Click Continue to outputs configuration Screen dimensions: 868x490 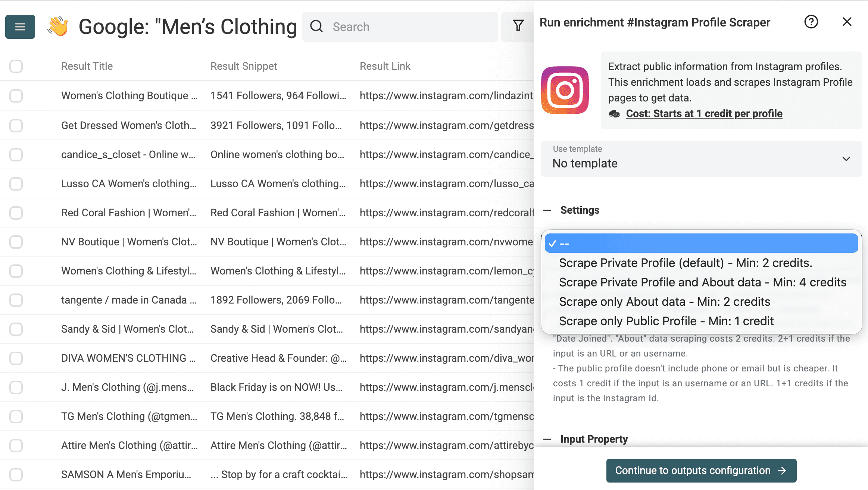(x=701, y=471)
